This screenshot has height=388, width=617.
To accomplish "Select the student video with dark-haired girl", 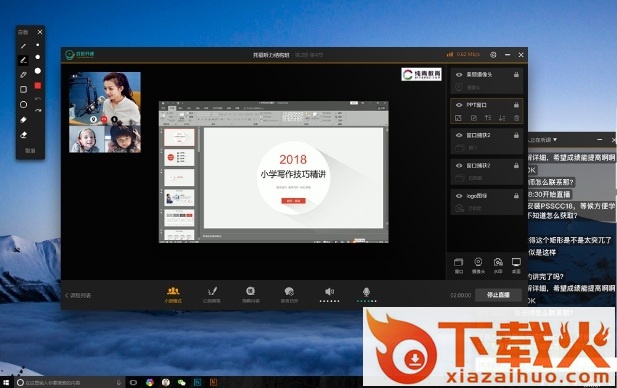I will tap(123, 139).
